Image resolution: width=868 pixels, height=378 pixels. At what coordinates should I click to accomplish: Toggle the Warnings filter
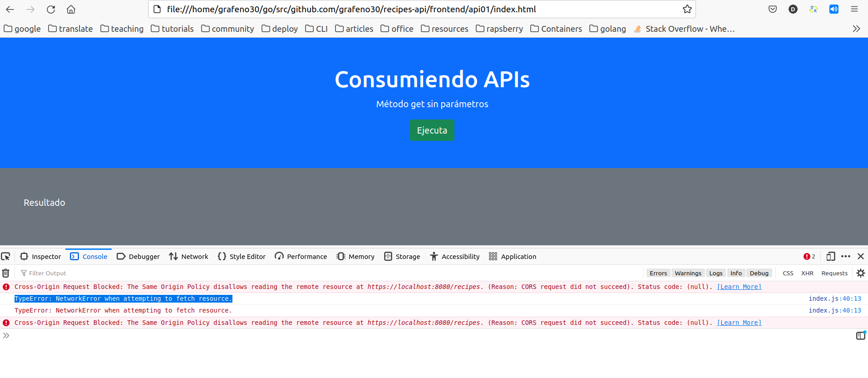688,273
